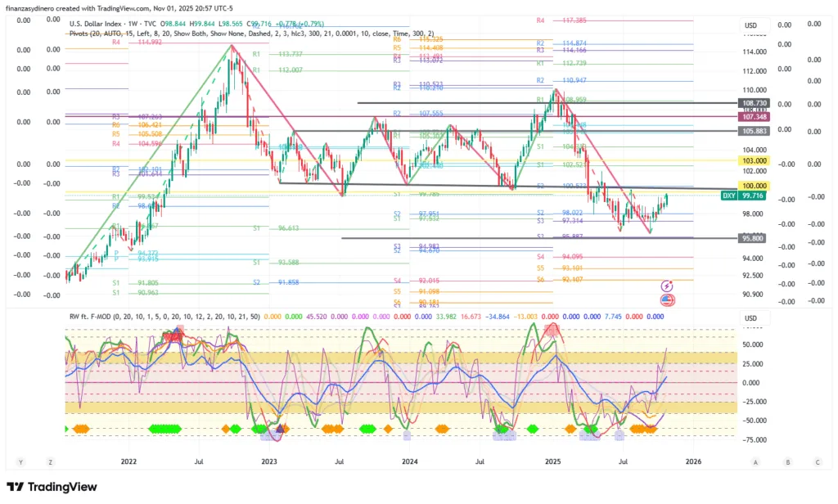Click the 2023 label on the time axis
The image size is (838, 504).
[269, 461]
